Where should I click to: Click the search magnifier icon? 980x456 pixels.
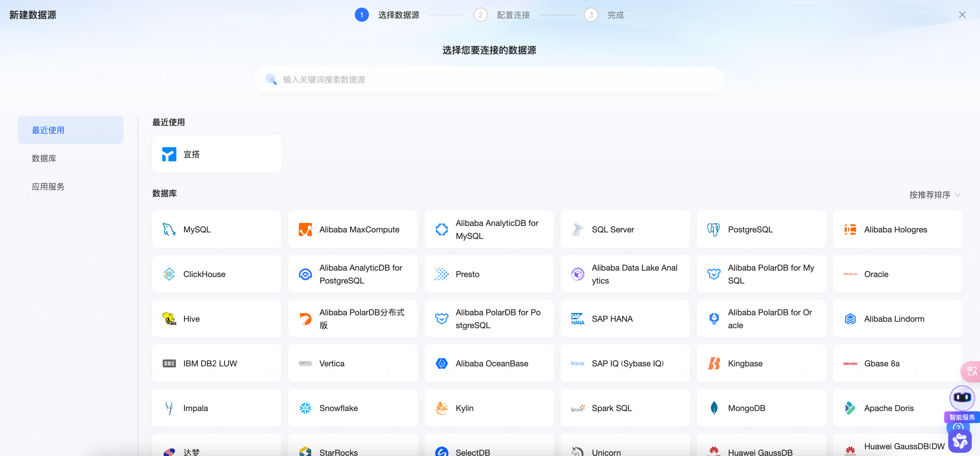271,79
